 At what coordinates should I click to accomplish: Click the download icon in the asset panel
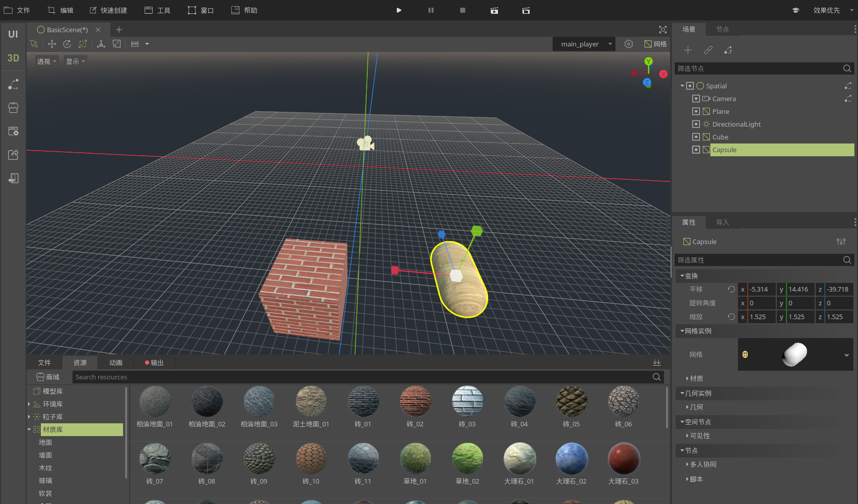(x=657, y=363)
